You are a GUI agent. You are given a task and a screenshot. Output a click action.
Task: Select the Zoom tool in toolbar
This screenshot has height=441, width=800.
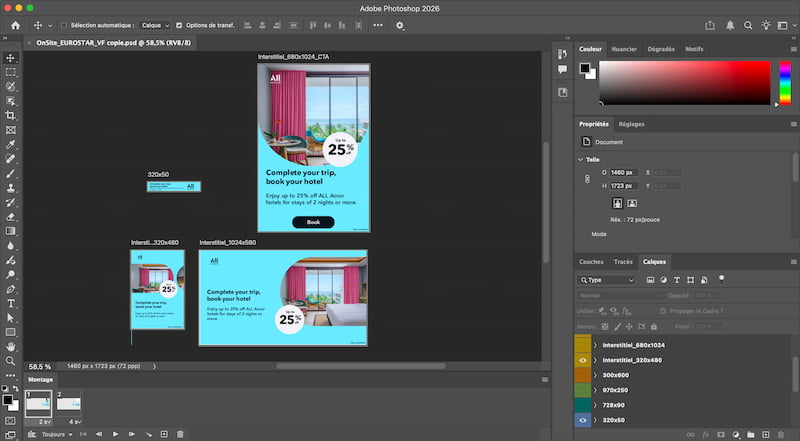10,361
